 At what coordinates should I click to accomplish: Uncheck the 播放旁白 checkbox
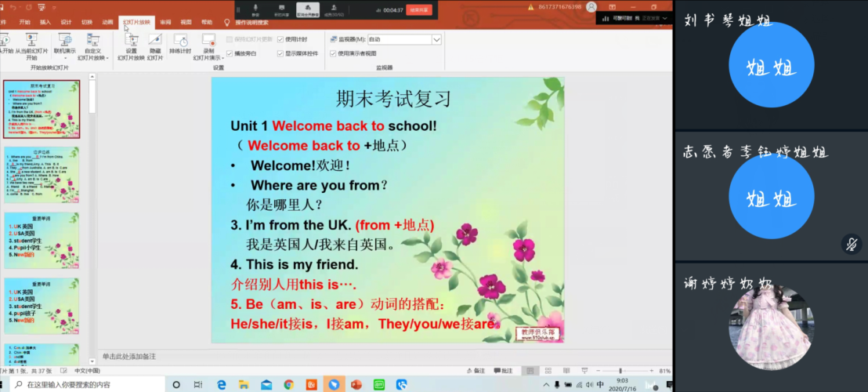(230, 53)
